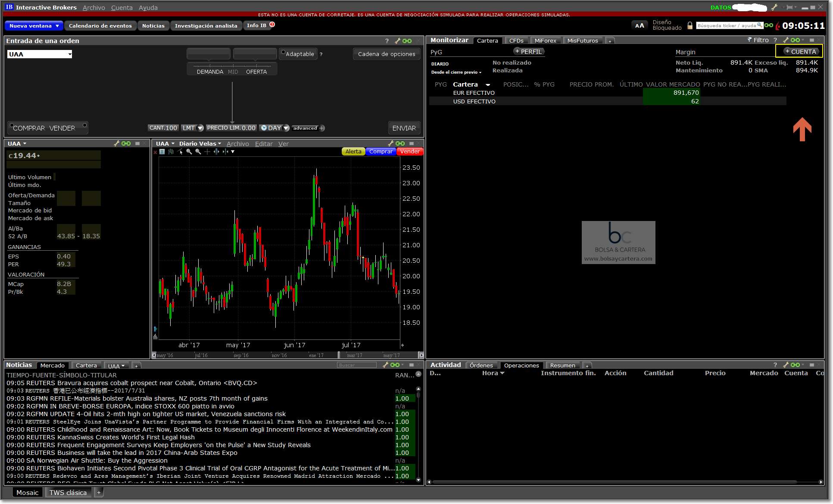
Task: Click the chart time range scrollbar
Action: pos(288,355)
